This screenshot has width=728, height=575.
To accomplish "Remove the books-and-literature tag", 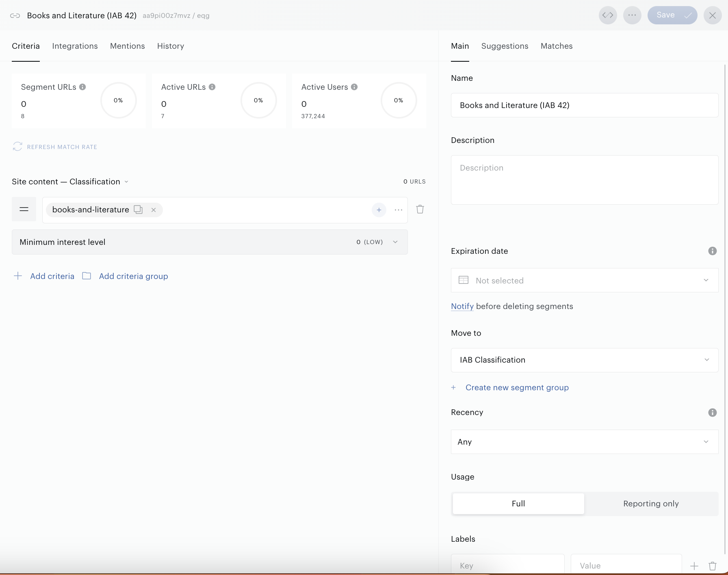I will click(x=154, y=210).
